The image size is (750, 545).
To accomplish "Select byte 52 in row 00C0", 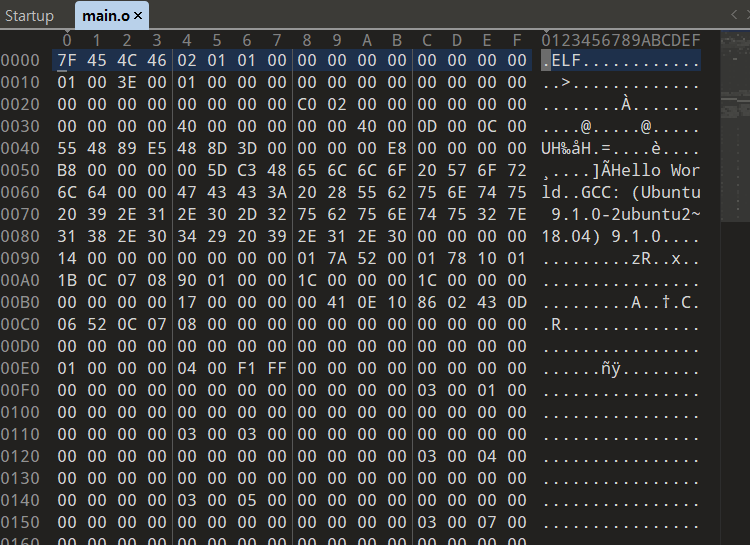I will click(x=97, y=324).
